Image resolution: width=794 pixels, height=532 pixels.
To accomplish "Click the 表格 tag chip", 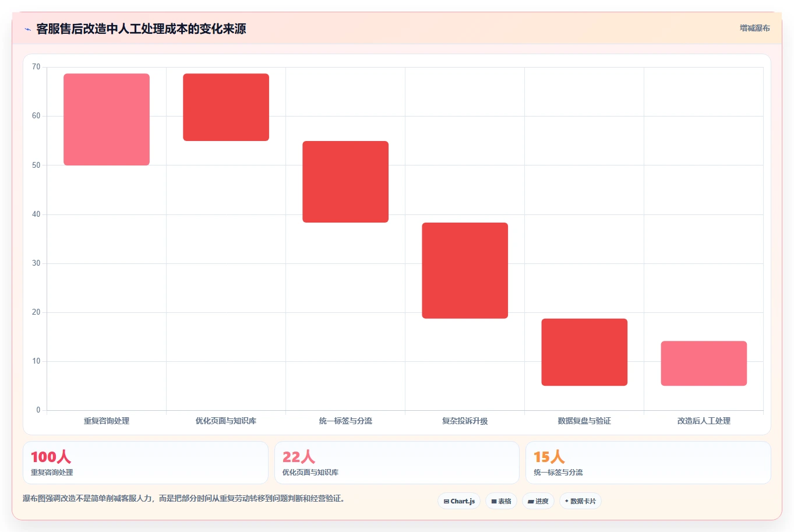I will click(x=501, y=501).
